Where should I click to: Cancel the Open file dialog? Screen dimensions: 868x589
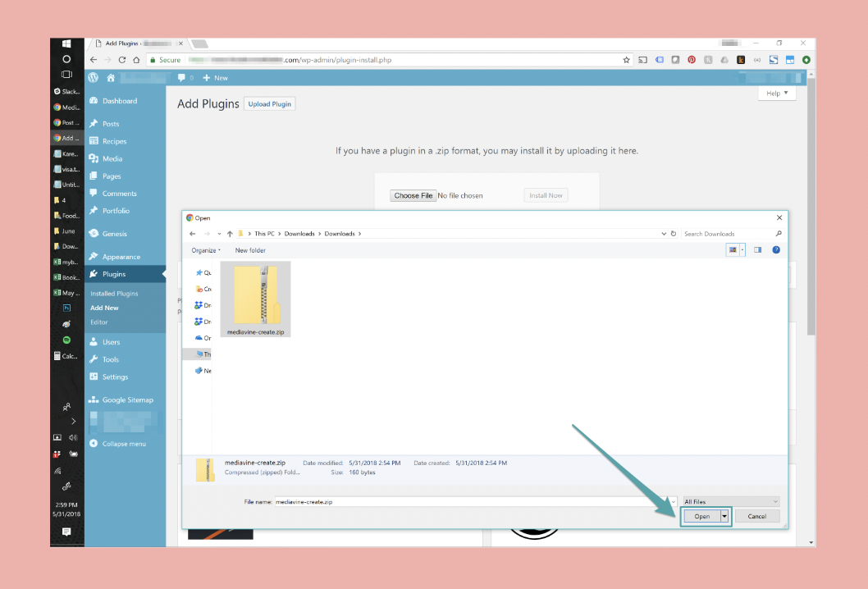(756, 516)
